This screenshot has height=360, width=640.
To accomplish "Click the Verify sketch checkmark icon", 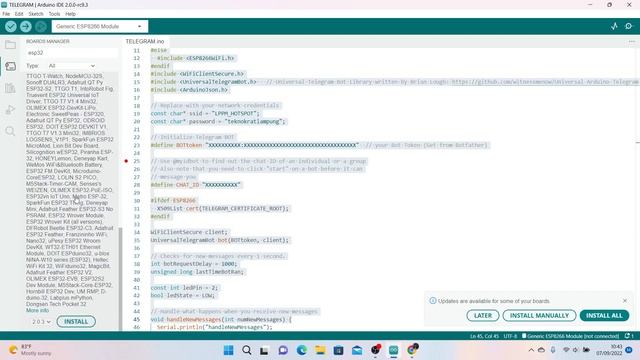I will 11,27.
